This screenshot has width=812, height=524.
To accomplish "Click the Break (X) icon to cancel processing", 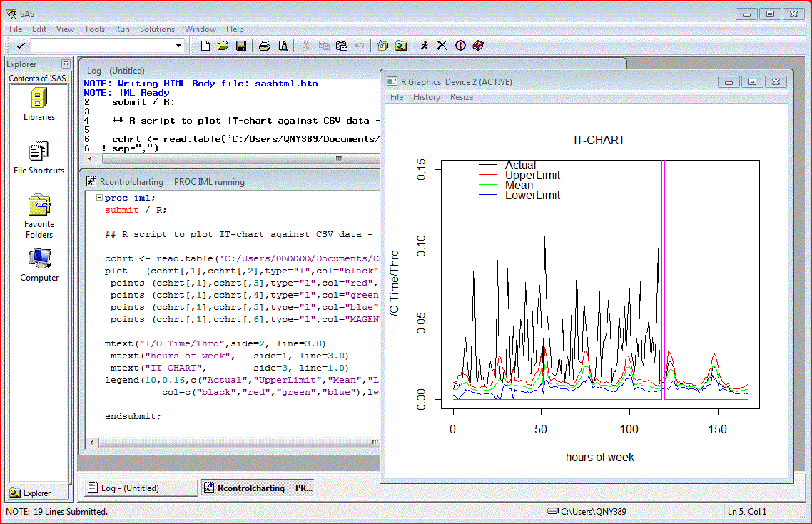I will point(442,45).
